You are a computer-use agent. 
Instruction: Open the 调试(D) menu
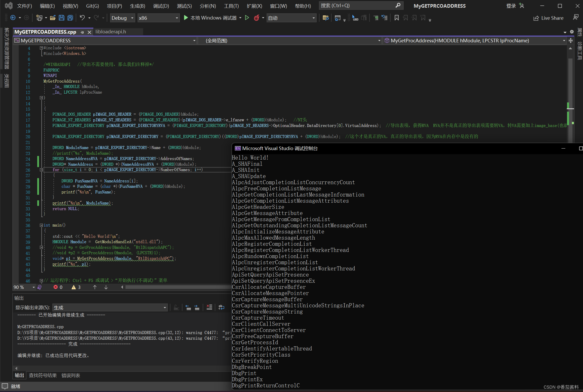tap(161, 6)
